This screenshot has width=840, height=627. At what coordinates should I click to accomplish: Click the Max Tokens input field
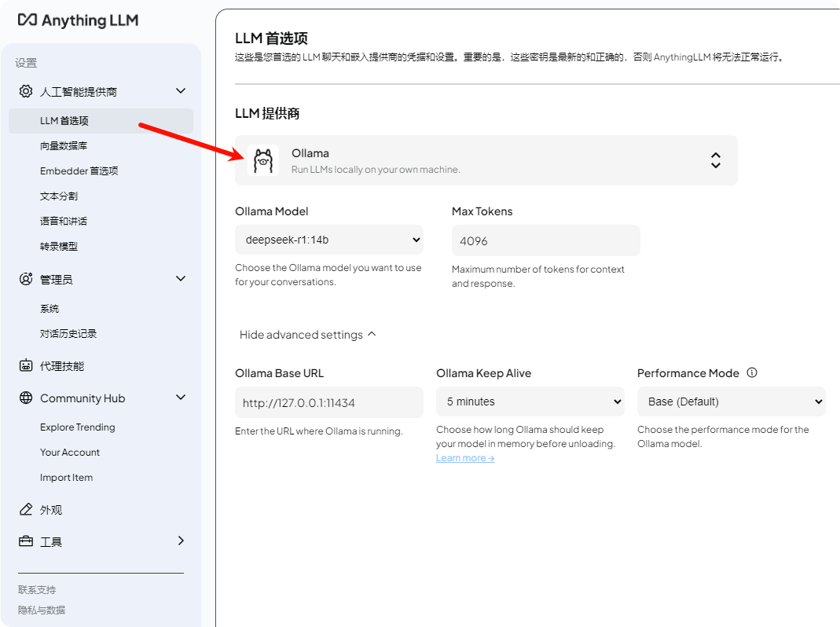pyautogui.click(x=546, y=240)
